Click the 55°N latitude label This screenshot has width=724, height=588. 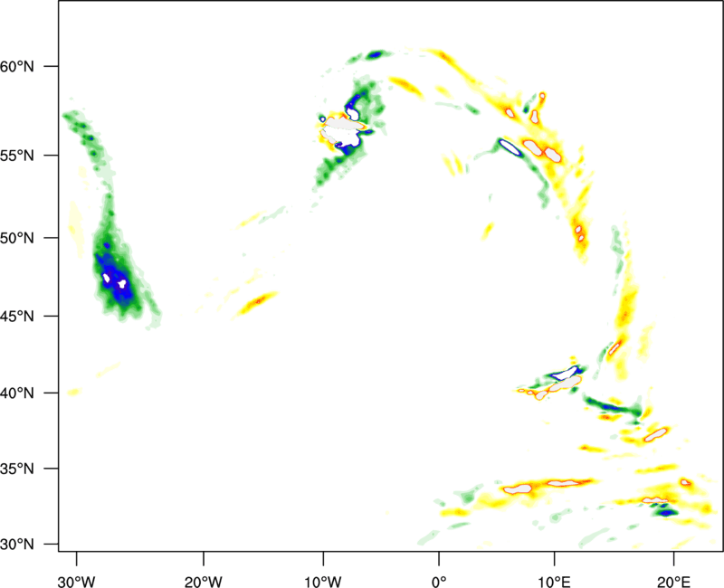pyautogui.click(x=17, y=156)
